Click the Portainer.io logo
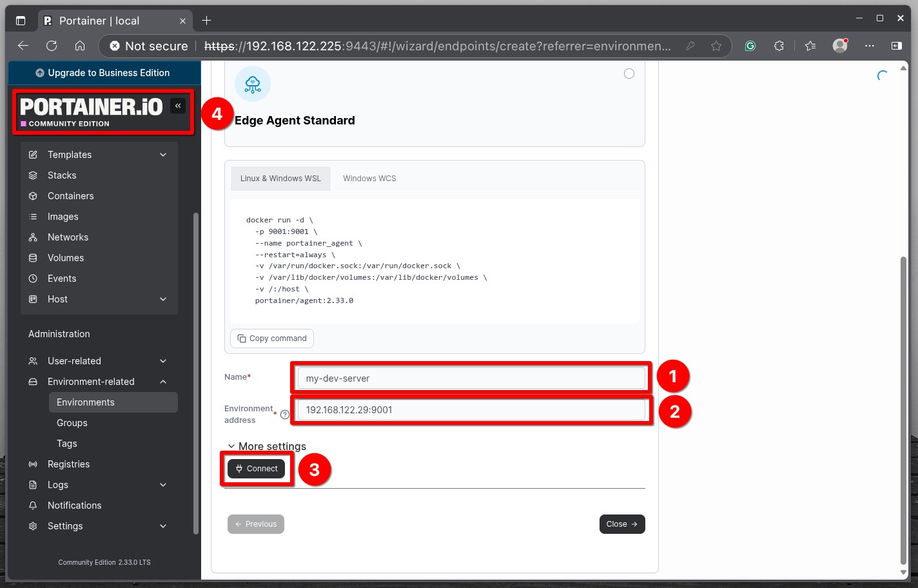The width and height of the screenshot is (918, 588). point(92,112)
